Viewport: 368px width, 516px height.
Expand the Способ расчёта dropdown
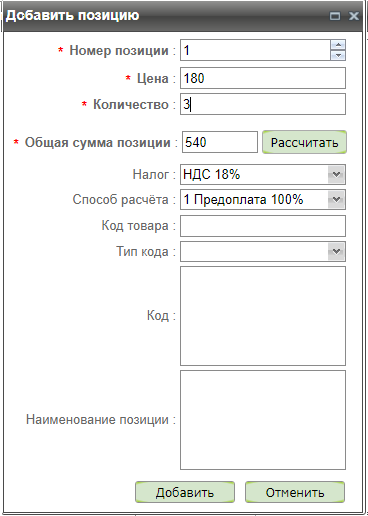point(336,200)
